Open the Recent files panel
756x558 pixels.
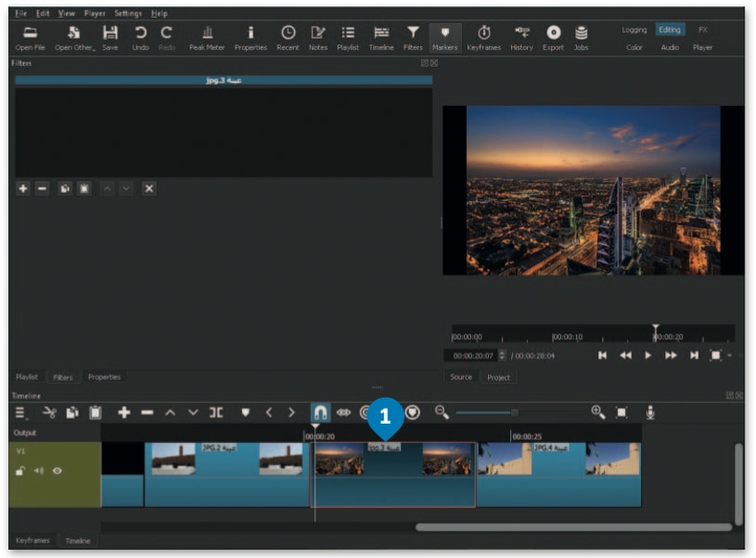coord(288,38)
